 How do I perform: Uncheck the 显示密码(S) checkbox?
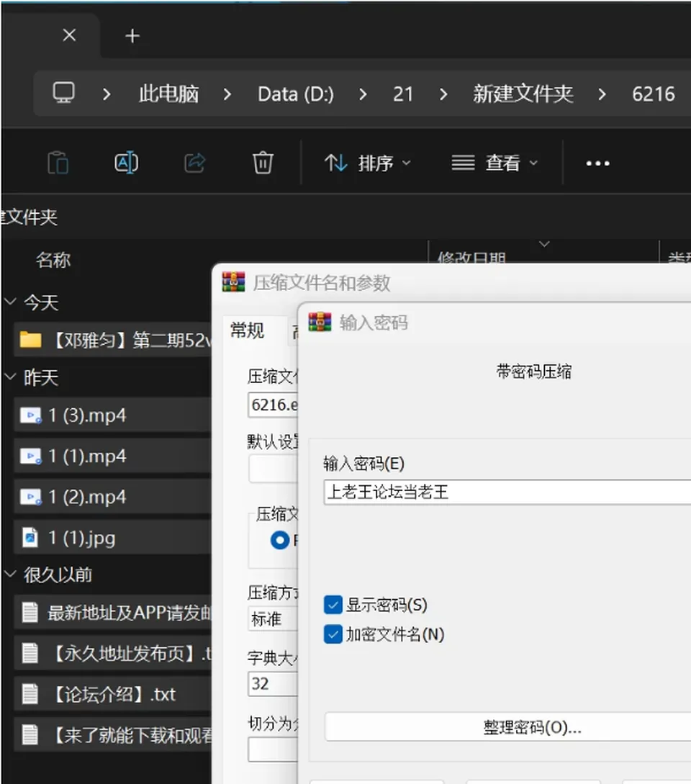[333, 605]
